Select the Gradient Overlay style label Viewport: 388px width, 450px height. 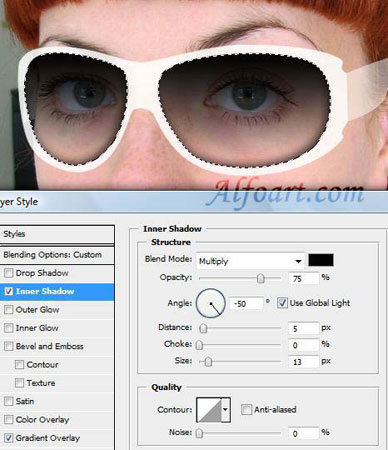[48, 438]
